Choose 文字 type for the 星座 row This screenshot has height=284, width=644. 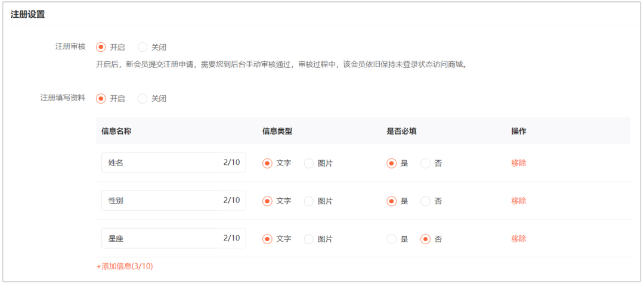[268, 239]
